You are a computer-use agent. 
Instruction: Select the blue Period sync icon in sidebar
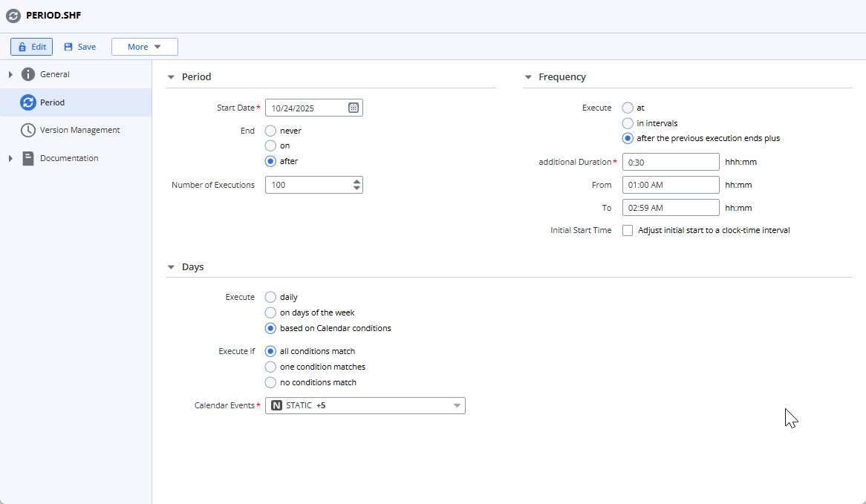point(27,102)
